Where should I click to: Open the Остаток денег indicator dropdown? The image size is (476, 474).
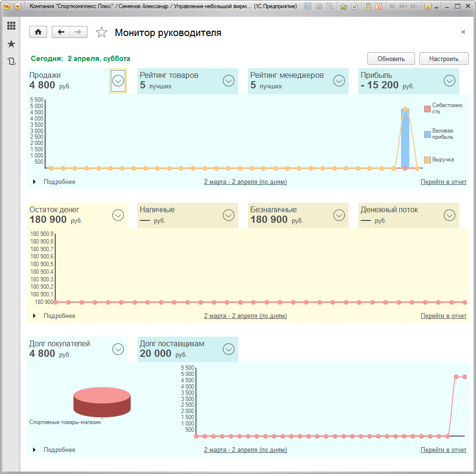tap(118, 215)
